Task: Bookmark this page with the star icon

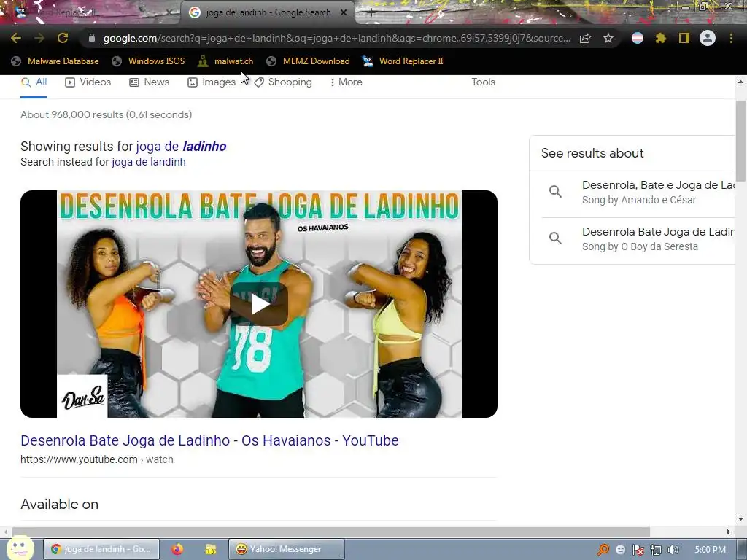Action: (608, 38)
